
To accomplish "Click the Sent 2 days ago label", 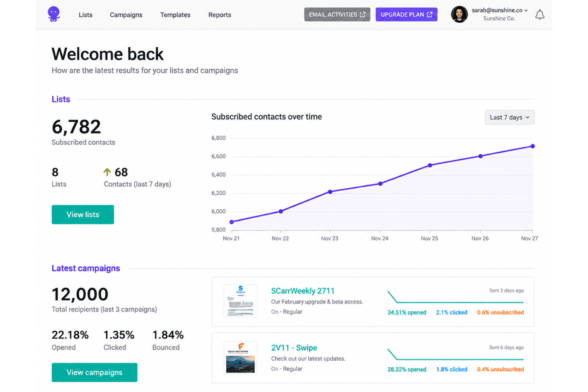I will point(506,290).
